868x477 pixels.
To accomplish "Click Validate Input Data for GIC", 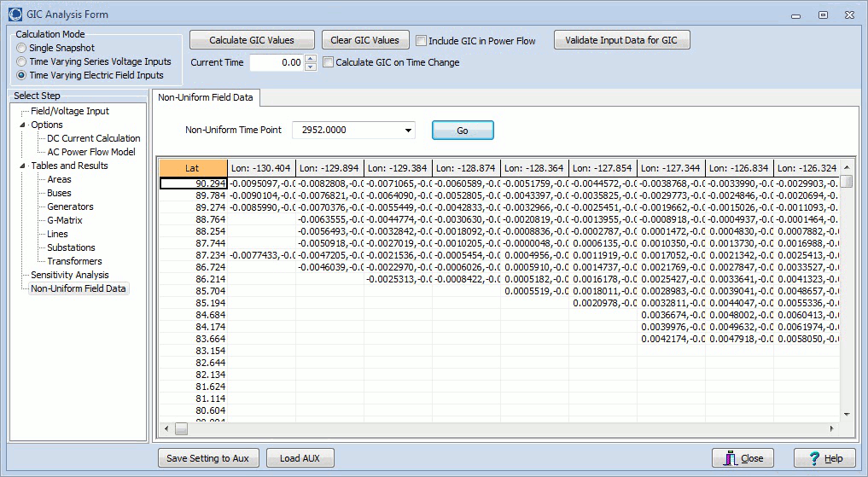I will (621, 40).
